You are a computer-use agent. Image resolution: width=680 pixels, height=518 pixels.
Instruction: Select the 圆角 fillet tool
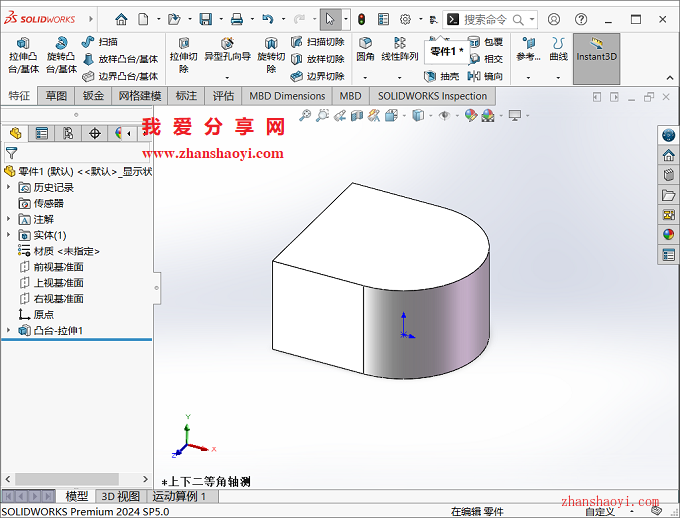point(365,49)
